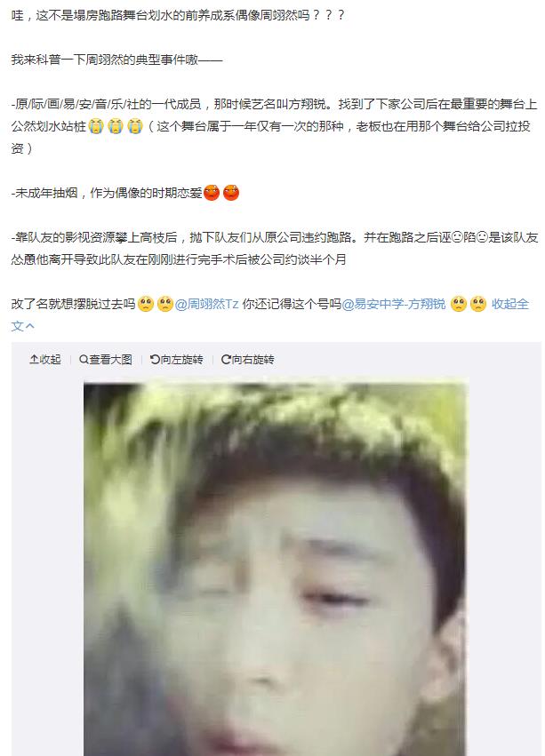
Task: Collapse the image using 收起 label
Action: coord(50,359)
